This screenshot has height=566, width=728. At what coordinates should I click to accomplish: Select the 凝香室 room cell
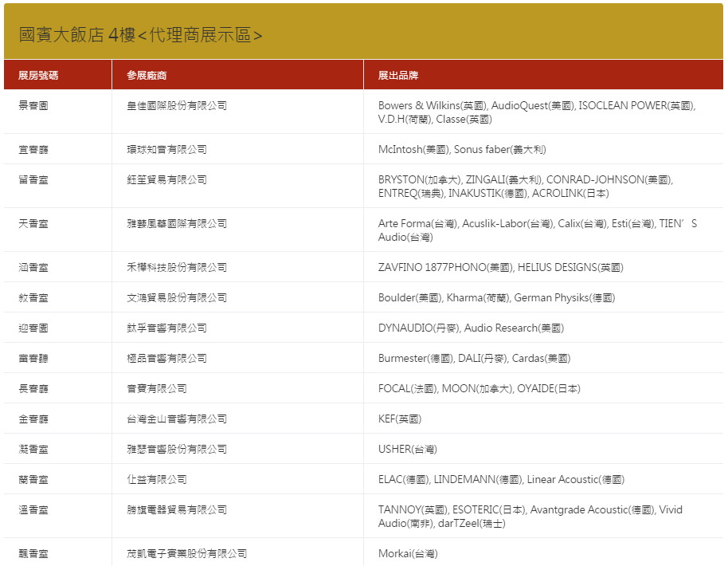[57, 449]
